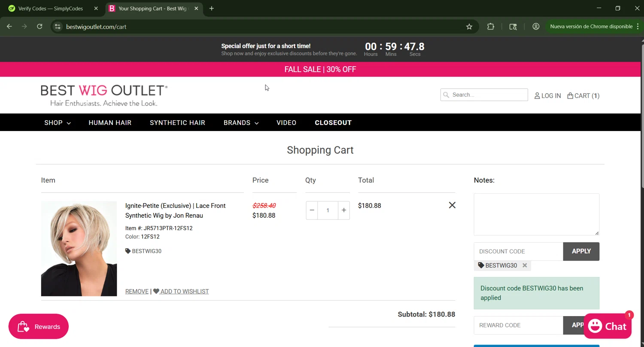Open the LOG IN account link
Image resolution: width=644 pixels, height=347 pixels.
click(547, 96)
